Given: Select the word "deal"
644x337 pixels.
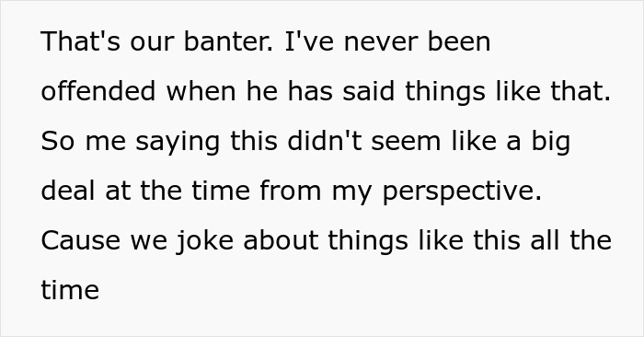Looking at the screenshot, I should pos(68,191).
